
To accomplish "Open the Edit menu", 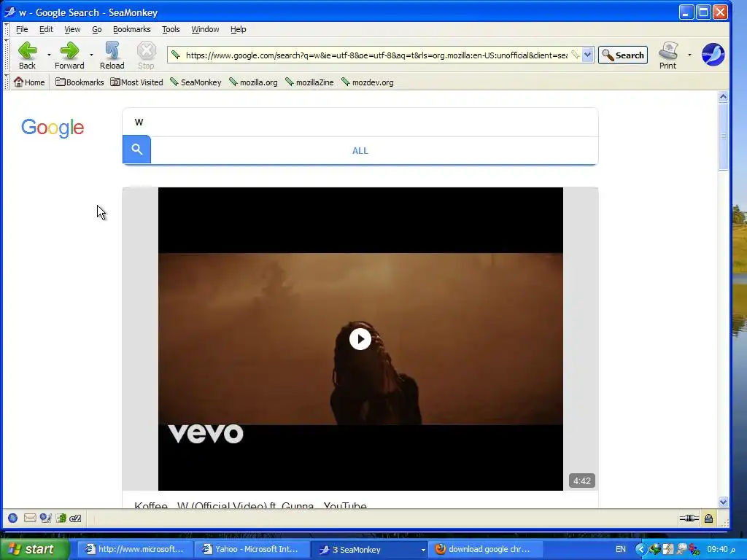I will point(46,29).
